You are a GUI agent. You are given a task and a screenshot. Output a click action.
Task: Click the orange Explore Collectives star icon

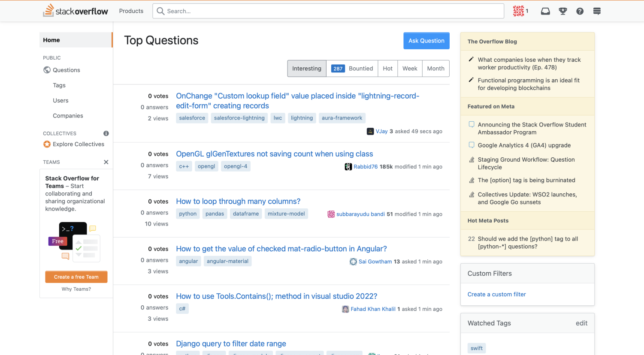(x=47, y=144)
